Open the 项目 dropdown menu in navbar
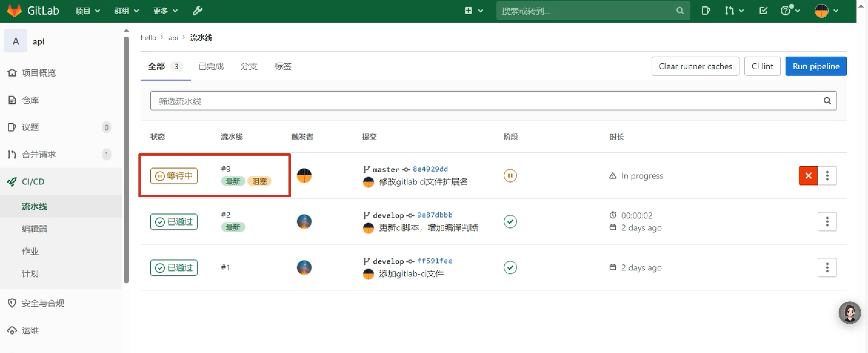The width and height of the screenshot is (868, 353). tap(88, 11)
